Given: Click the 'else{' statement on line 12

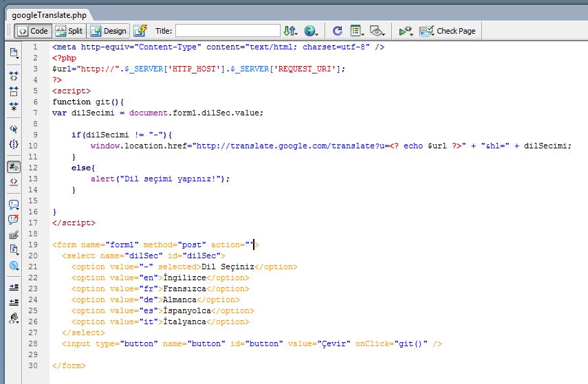Looking at the screenshot, I should [83, 168].
